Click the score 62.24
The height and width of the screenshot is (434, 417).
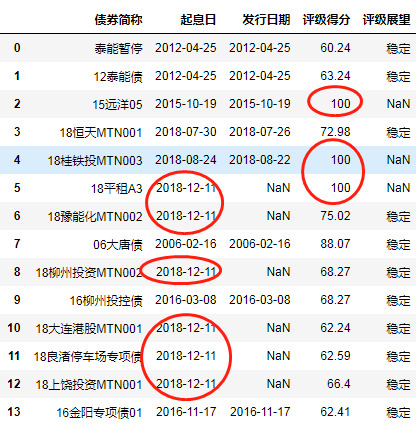(335, 328)
